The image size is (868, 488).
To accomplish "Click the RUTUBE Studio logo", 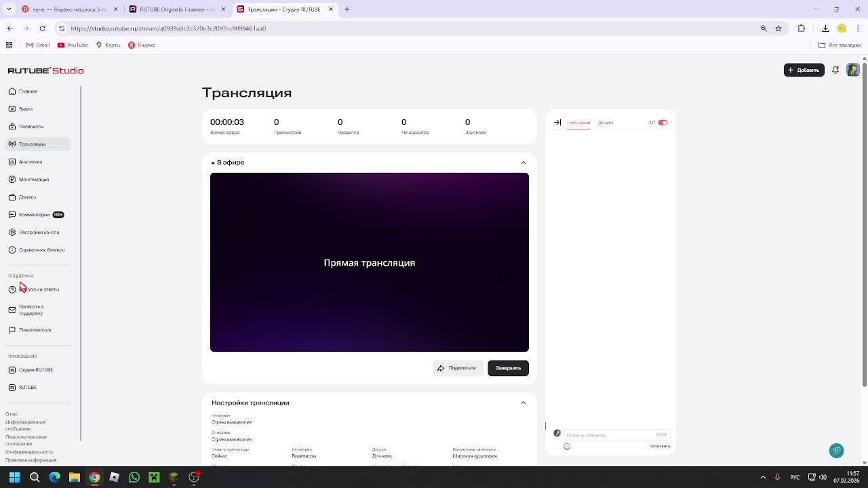I will pos(45,70).
